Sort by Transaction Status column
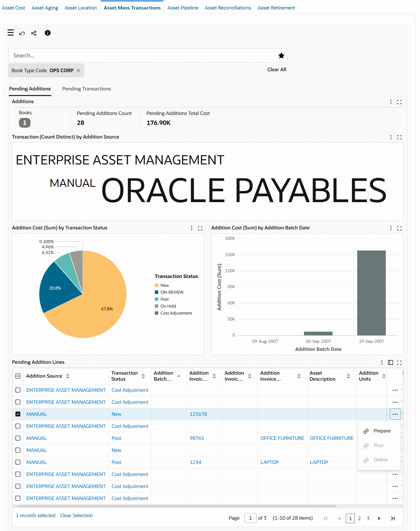Image resolution: width=420 pixels, height=531 pixels. pyautogui.click(x=143, y=376)
